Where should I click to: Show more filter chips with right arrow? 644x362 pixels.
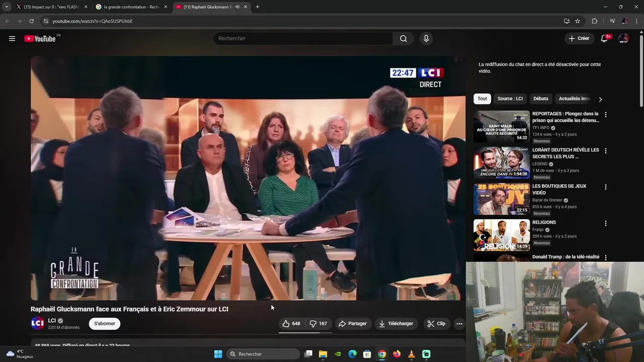coord(600,100)
